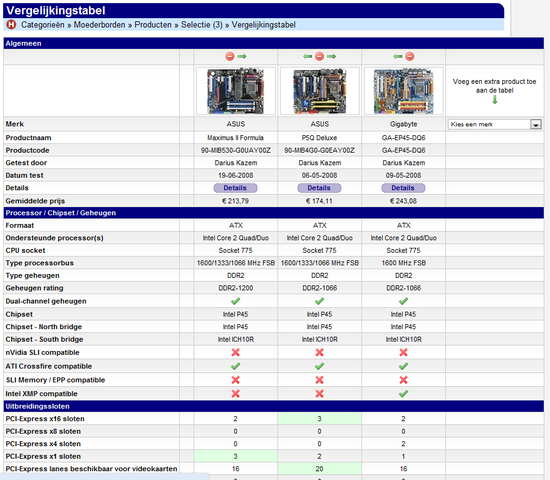
Task: Open the 'Kies een merk' brand dropdown
Action: pos(495,124)
